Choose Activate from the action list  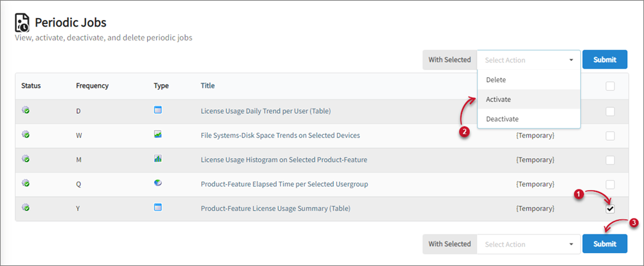point(499,100)
